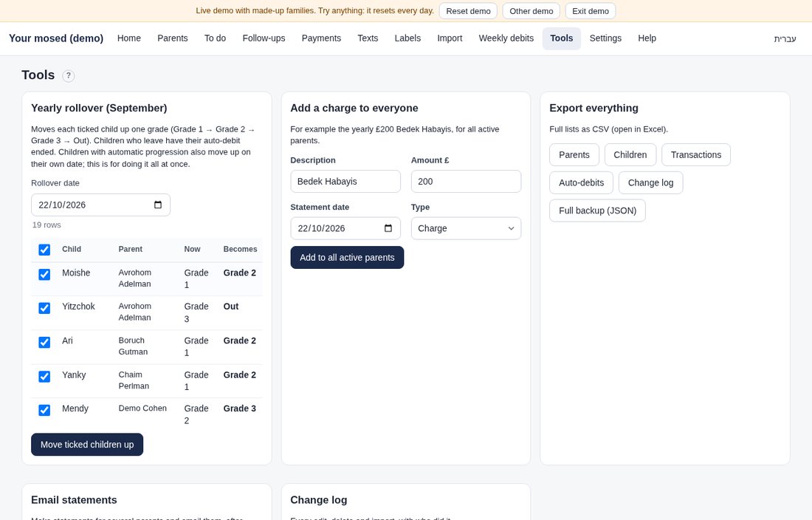Untick the checkbox for Mendy
This screenshot has height=520, width=812.
44,410
